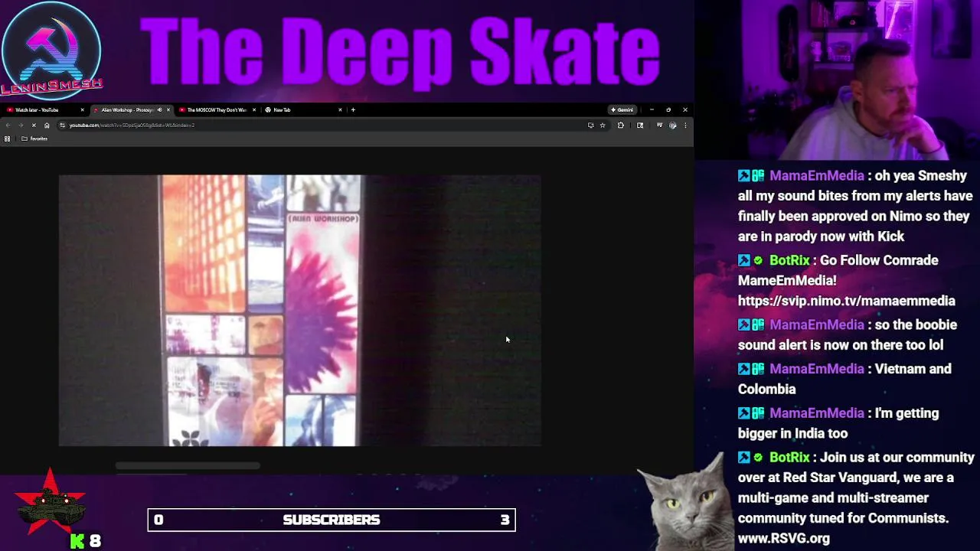Viewport: 980px width, 551px height.
Task: Mute the Alien Workshop tab audio icon
Action: pyautogui.click(x=159, y=109)
